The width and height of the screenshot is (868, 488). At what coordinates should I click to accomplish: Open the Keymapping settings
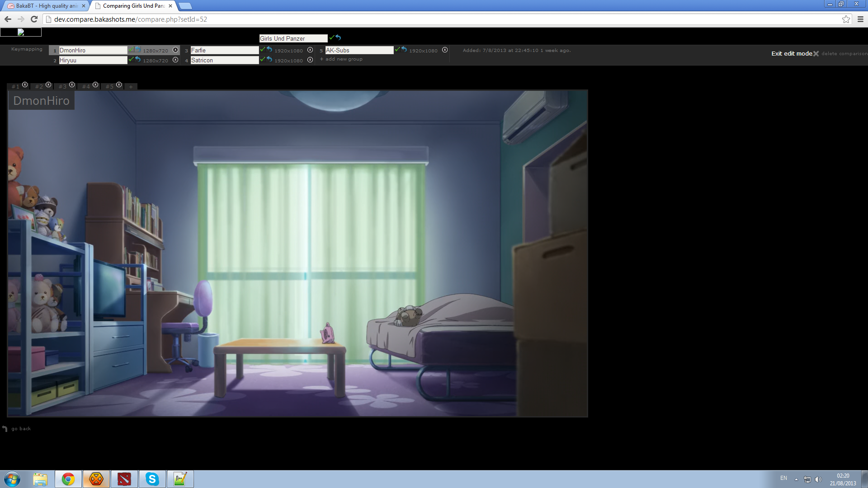27,49
